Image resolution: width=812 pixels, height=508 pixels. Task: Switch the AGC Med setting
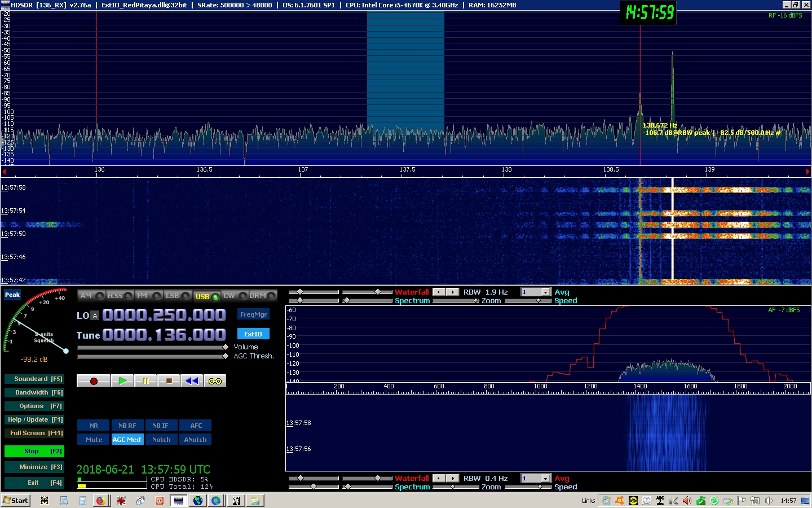click(127, 440)
